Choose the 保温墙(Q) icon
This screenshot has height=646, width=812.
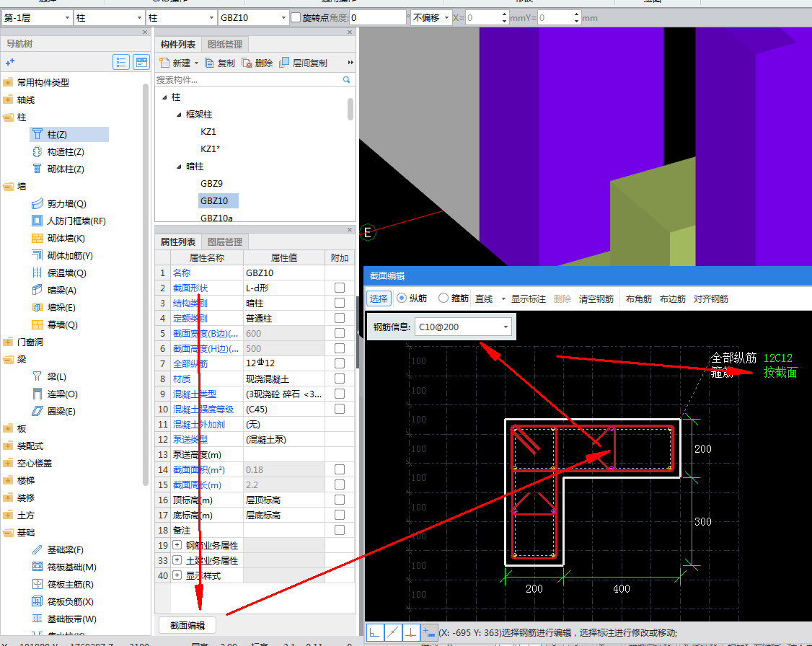coord(37,273)
